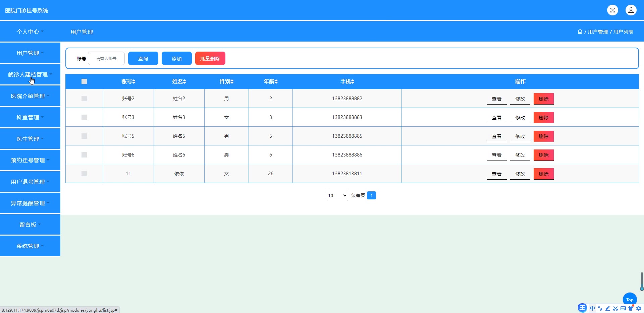The image size is (644, 313).
Task: Sort the table by 性别 column arrows
Action: pos(232,81)
